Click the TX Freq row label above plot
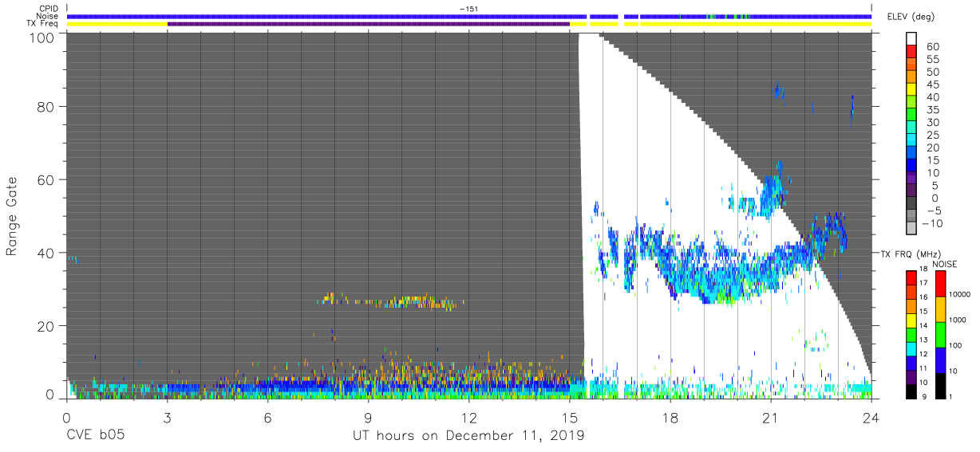980x452 pixels. pyautogui.click(x=42, y=24)
